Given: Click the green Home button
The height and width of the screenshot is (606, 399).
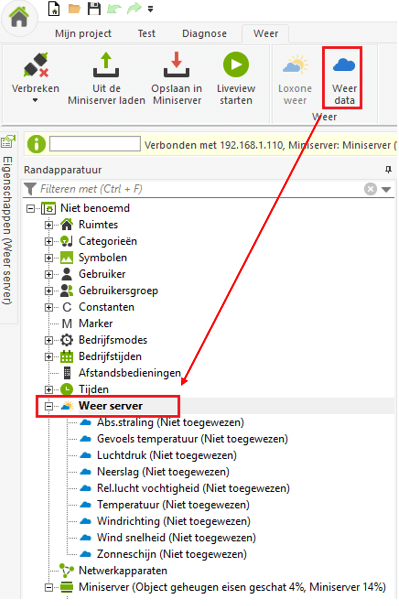Looking at the screenshot, I should pos(19,17).
